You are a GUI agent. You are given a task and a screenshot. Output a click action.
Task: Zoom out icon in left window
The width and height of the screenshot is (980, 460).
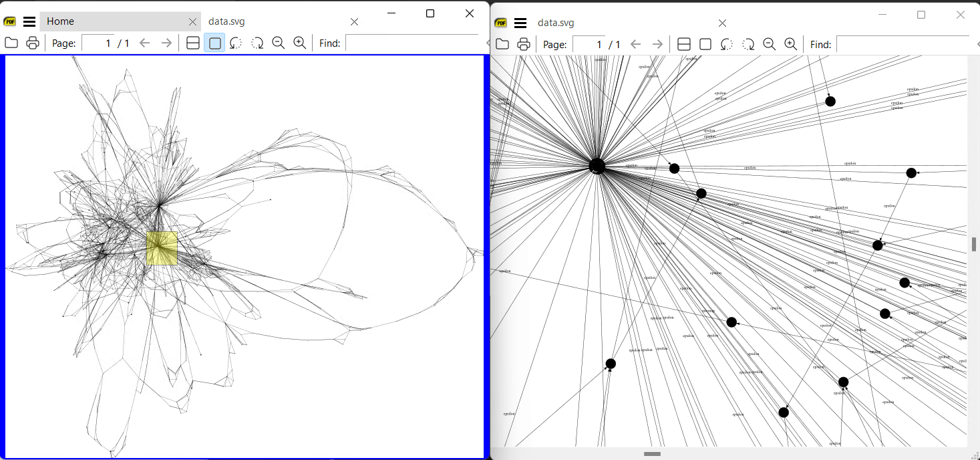pyautogui.click(x=279, y=43)
